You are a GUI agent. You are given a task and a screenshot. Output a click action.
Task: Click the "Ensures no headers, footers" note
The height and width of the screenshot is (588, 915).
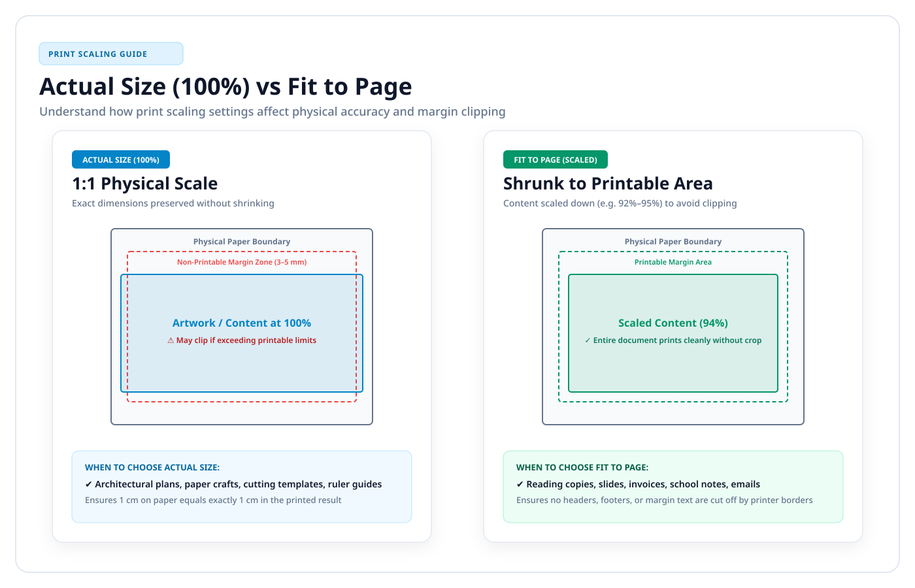click(665, 500)
